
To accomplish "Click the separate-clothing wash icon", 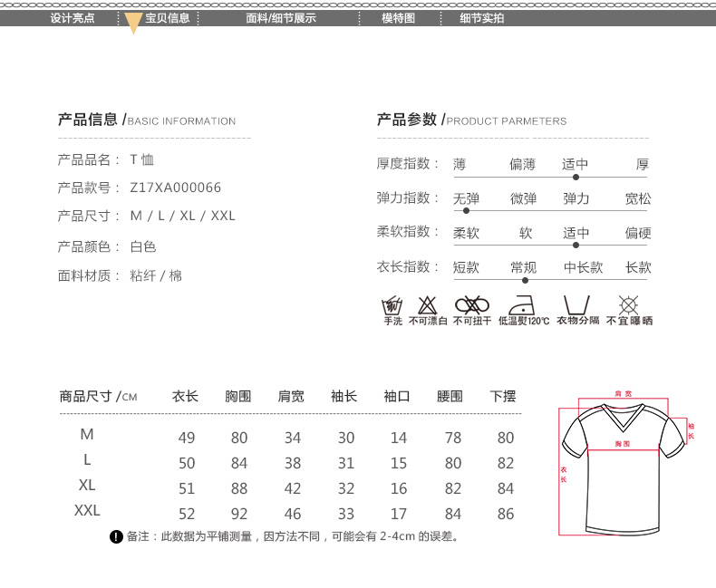I will 576,304.
